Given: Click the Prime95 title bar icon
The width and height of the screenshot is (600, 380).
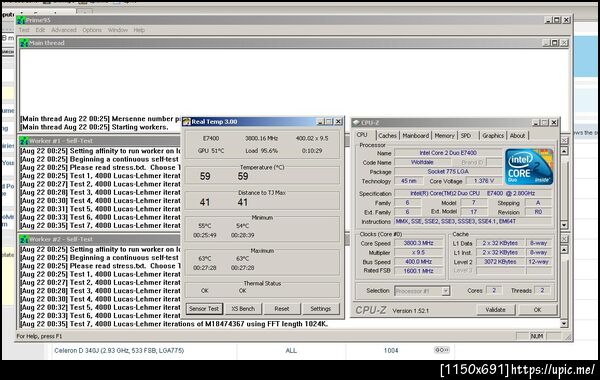Looking at the screenshot, I should click(x=21, y=20).
